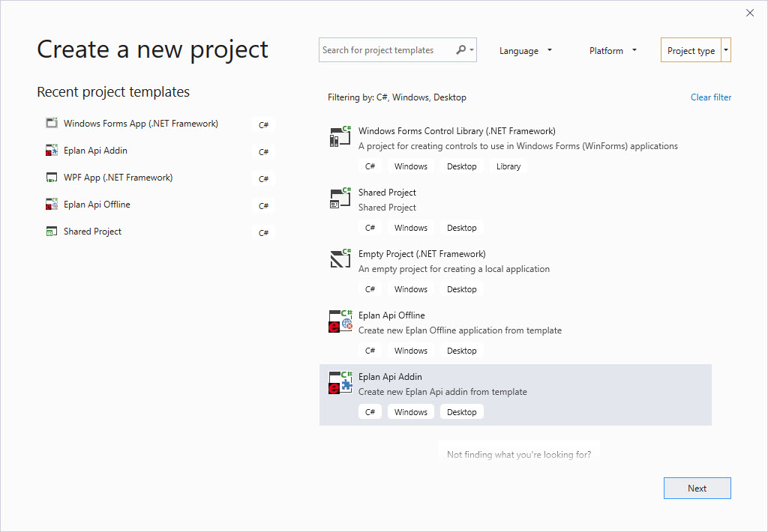Click the Empty Project (.NET Framework) template icon
This screenshot has width=768, height=532.
click(340, 259)
